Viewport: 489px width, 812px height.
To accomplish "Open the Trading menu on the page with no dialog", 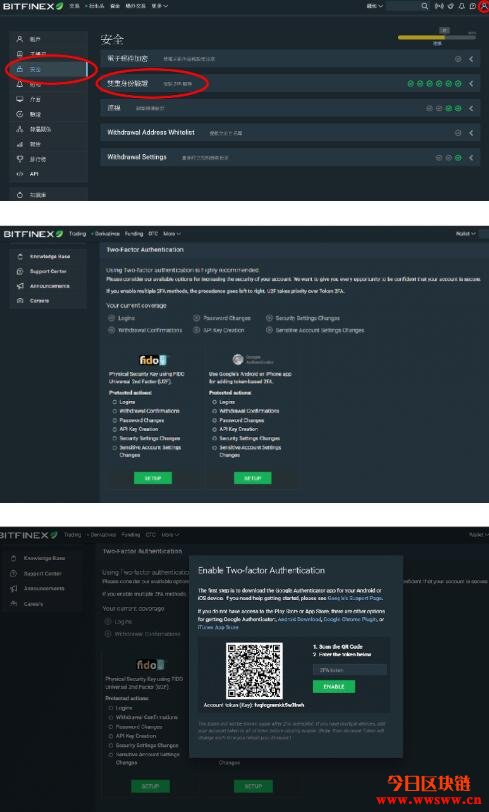I will click(x=78, y=234).
